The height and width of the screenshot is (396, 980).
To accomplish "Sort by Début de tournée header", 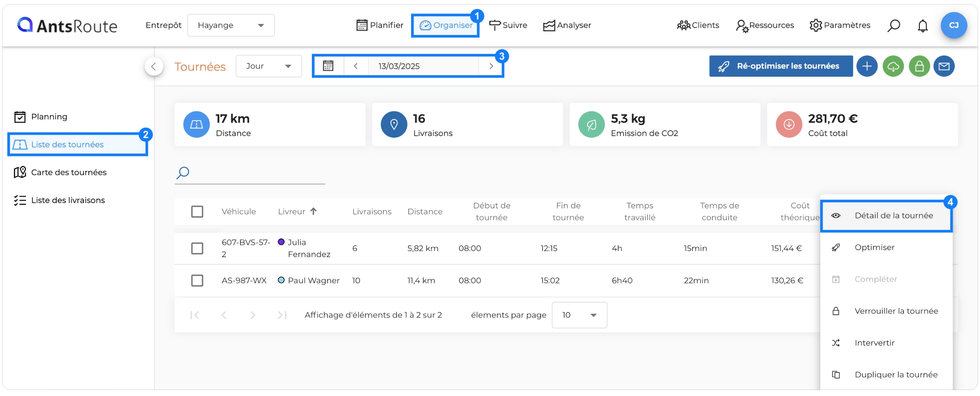I will coord(492,211).
